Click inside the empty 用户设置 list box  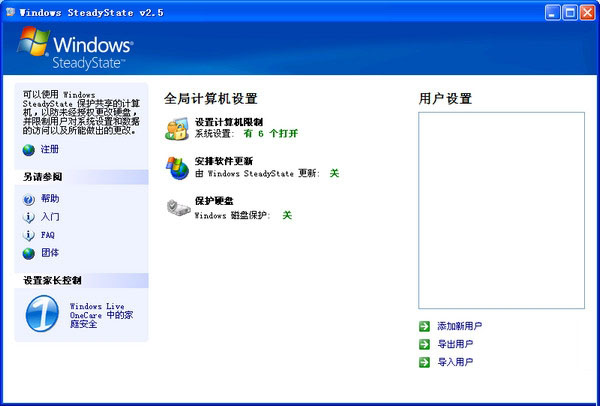(x=501, y=210)
